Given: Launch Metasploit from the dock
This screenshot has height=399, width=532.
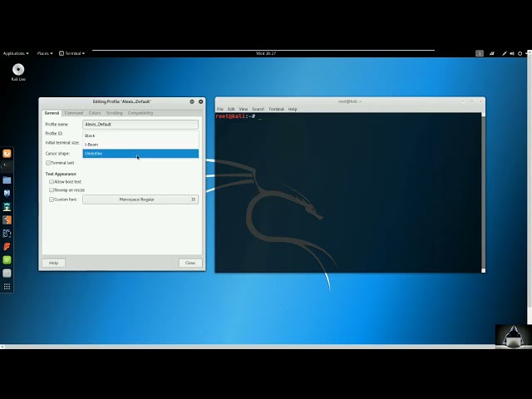Looking at the screenshot, I should click(7, 194).
